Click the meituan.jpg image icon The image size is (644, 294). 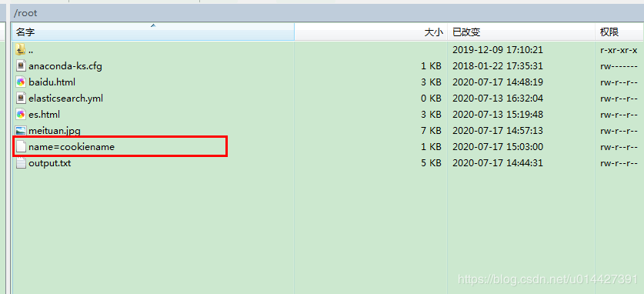[21, 131]
